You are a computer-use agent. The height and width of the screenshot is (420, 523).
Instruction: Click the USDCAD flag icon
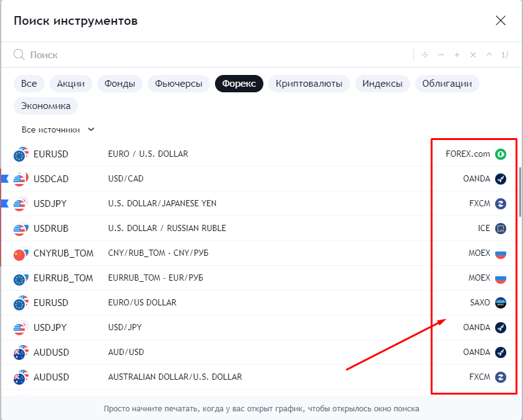pos(20,178)
